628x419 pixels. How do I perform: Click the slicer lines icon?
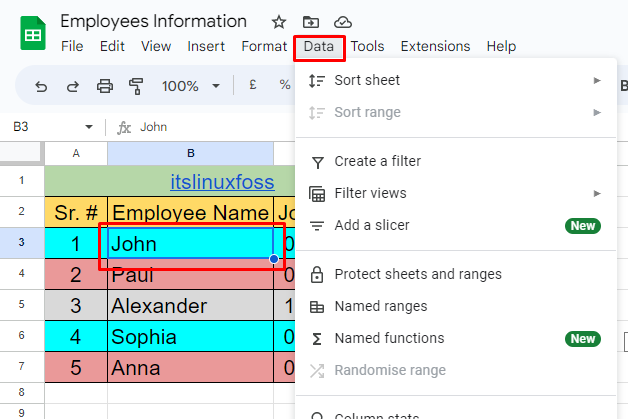(317, 226)
